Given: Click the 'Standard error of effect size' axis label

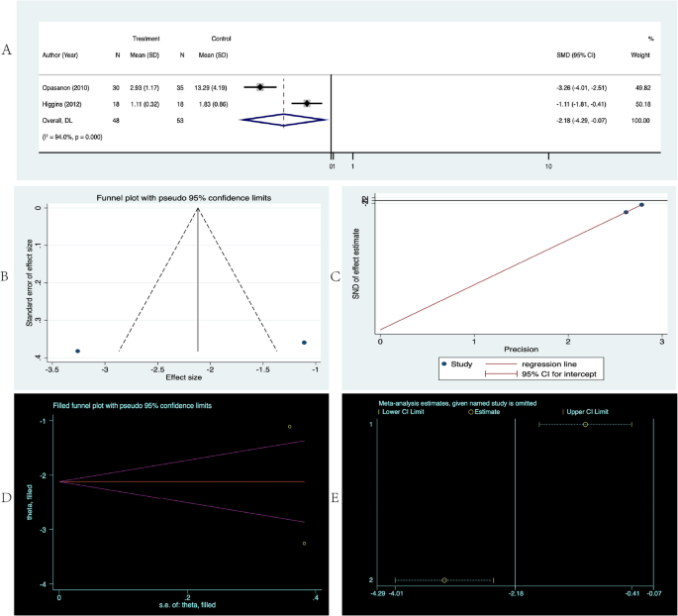Looking at the screenshot, I should 30,282.
